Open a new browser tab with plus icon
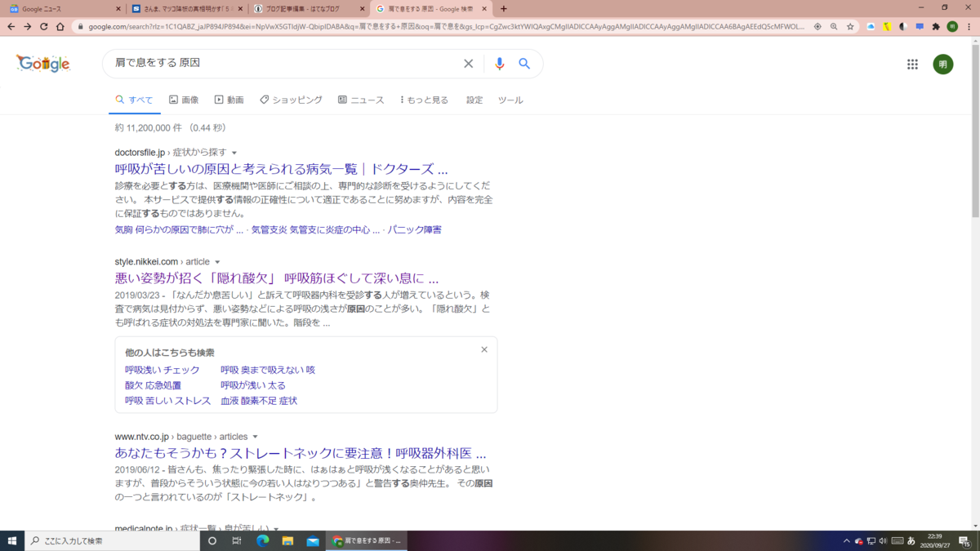Screen dimensions: 980x551 pos(503,9)
